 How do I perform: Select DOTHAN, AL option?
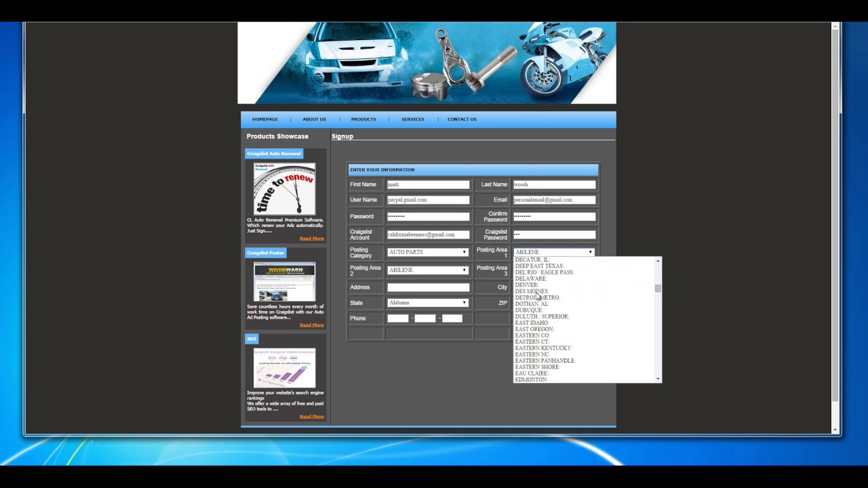[x=585, y=304]
